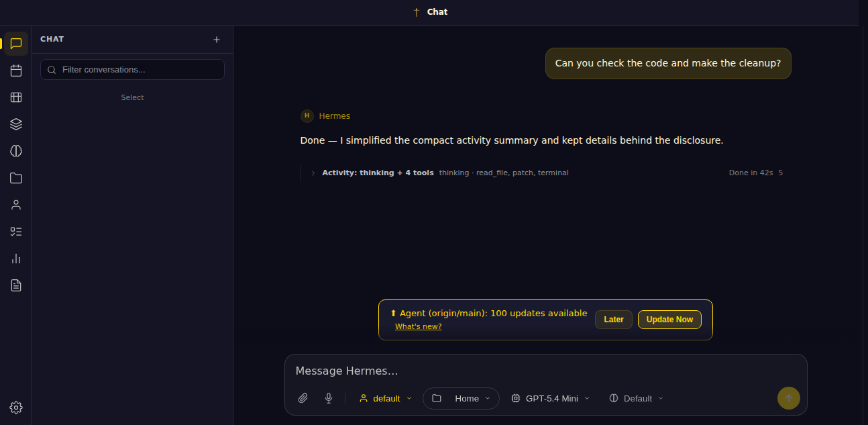Open the brain icon in the sidebar

coord(16,151)
